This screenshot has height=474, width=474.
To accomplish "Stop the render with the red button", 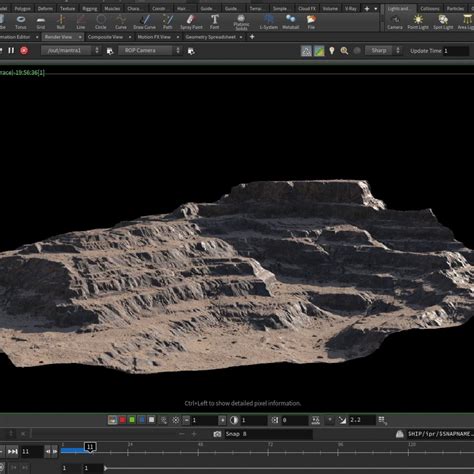I will tap(24, 50).
